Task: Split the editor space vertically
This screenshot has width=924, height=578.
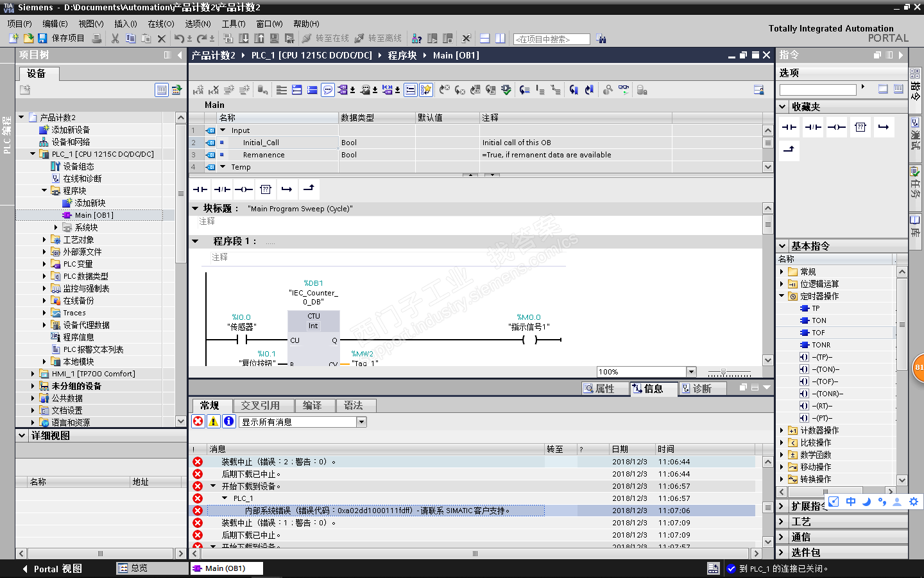Action: pyautogui.click(x=501, y=39)
